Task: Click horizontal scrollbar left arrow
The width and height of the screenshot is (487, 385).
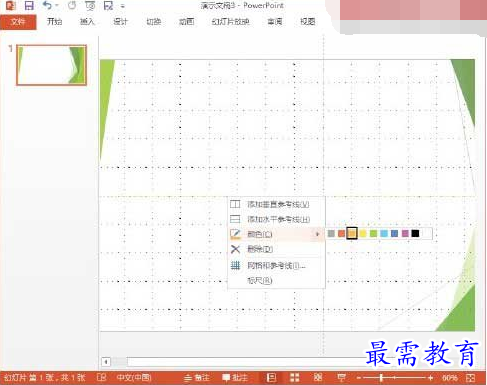Action: [x=106, y=362]
